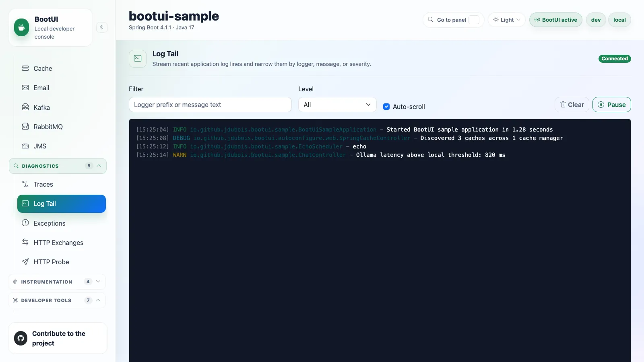Viewport: 644px width, 362px height.
Task: Select Log Tail in the sidebar
Action: point(61,204)
